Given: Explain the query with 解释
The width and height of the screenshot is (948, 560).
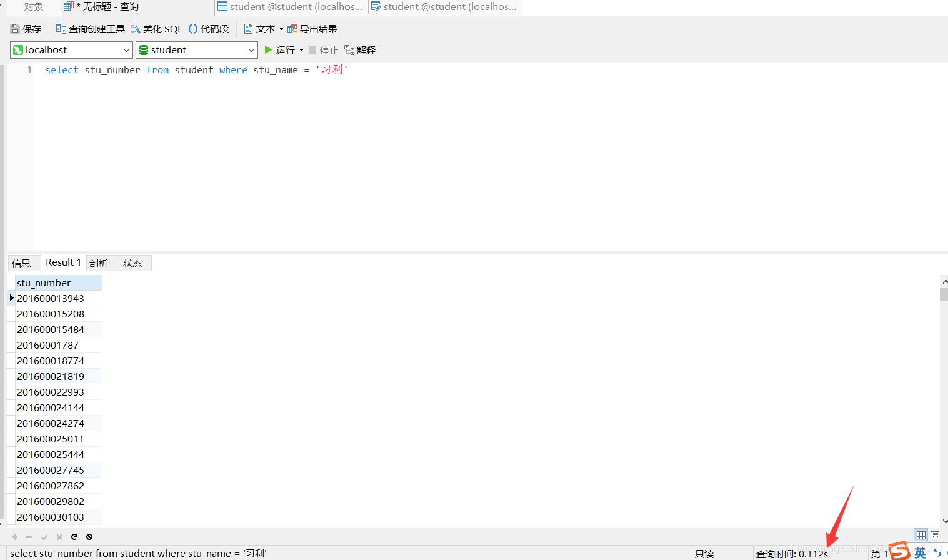Looking at the screenshot, I should click(360, 50).
